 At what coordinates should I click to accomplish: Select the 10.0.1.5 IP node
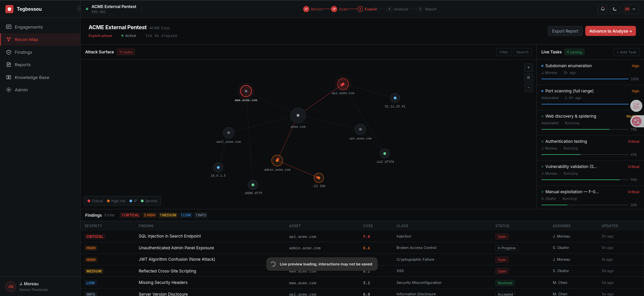click(x=218, y=167)
